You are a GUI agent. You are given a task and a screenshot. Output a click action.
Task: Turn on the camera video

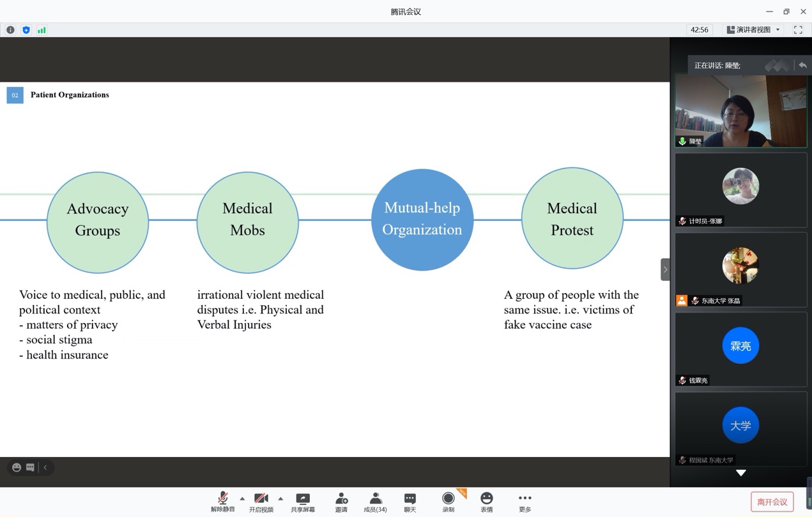tap(261, 502)
